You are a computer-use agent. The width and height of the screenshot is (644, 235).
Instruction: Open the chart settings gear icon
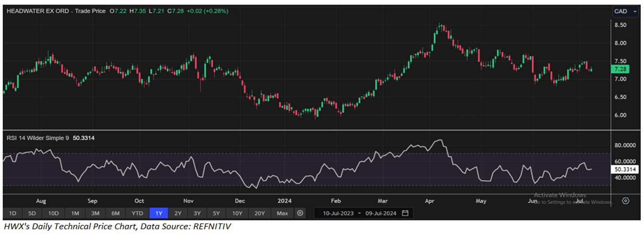(x=300, y=213)
